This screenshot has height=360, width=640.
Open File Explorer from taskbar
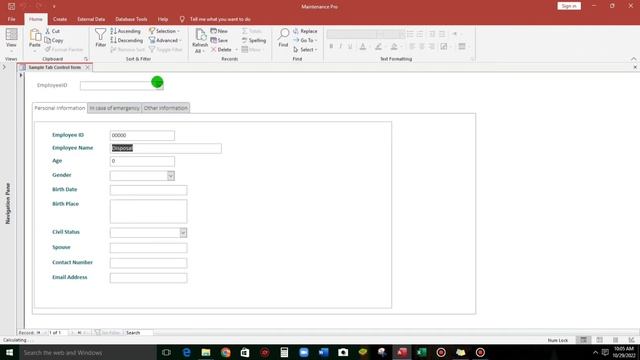click(x=206, y=352)
